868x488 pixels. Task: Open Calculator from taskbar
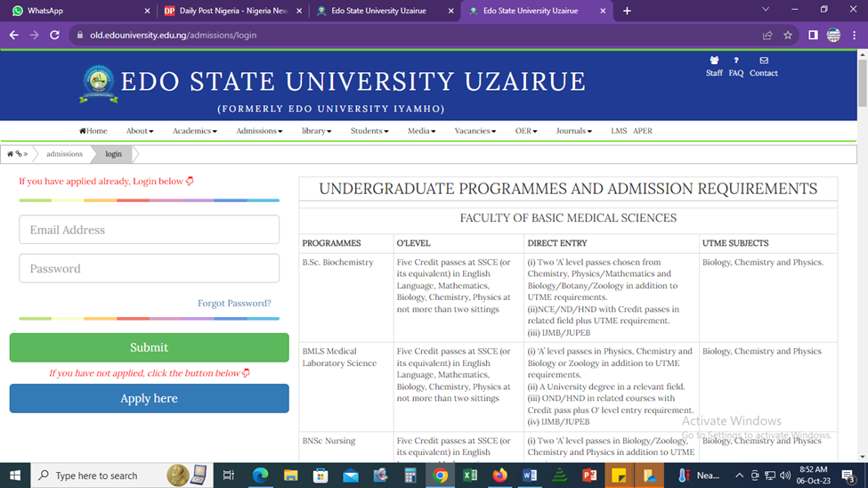pos(410,476)
